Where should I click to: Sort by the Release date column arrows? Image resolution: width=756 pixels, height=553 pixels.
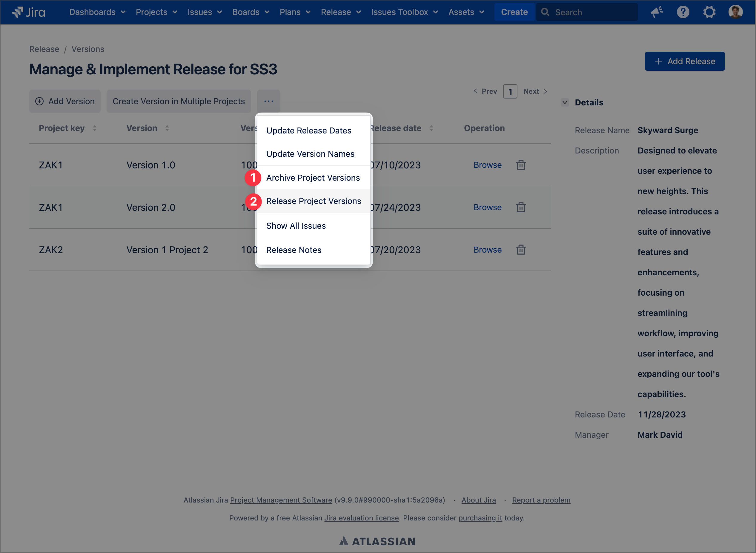pyautogui.click(x=431, y=128)
